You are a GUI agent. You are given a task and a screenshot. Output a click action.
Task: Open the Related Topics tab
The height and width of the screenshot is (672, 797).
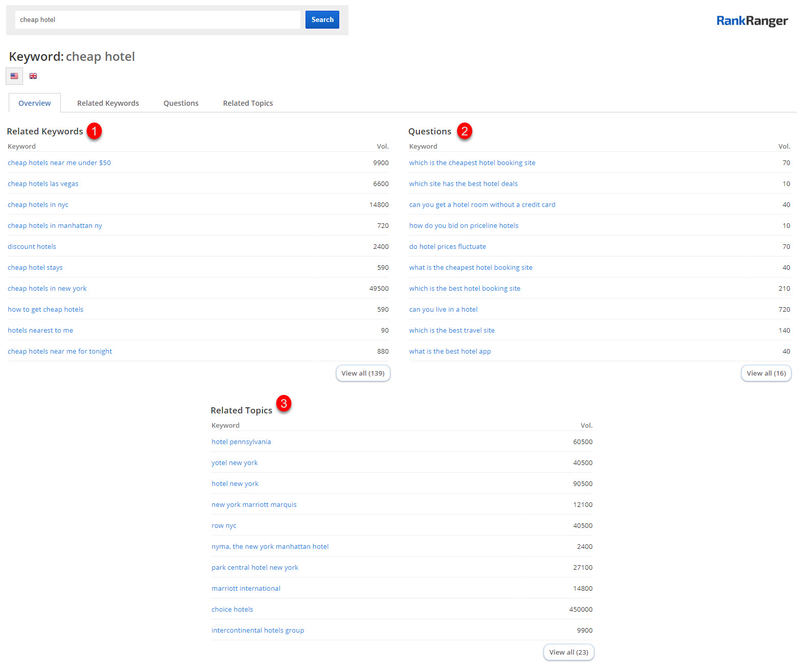[x=248, y=103]
